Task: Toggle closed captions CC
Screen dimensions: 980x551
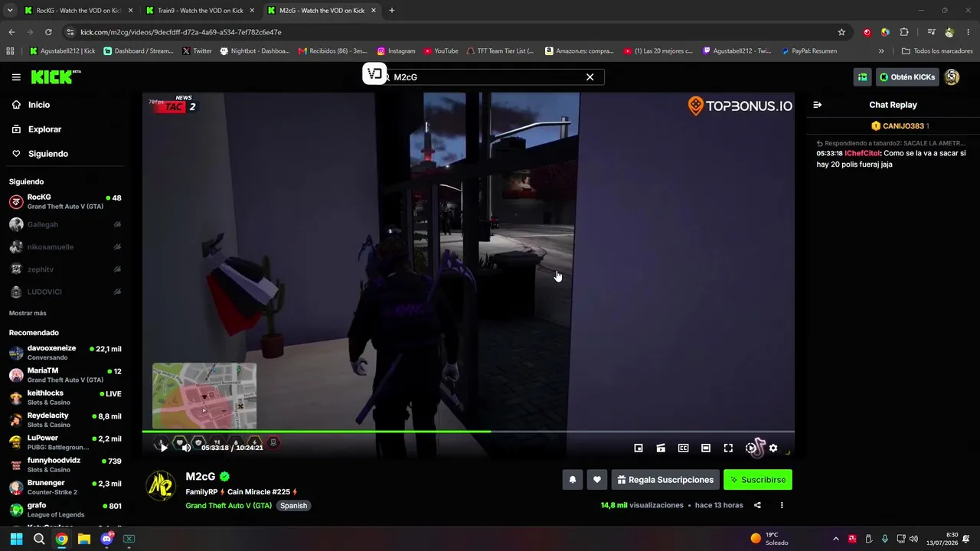Action: (x=683, y=448)
